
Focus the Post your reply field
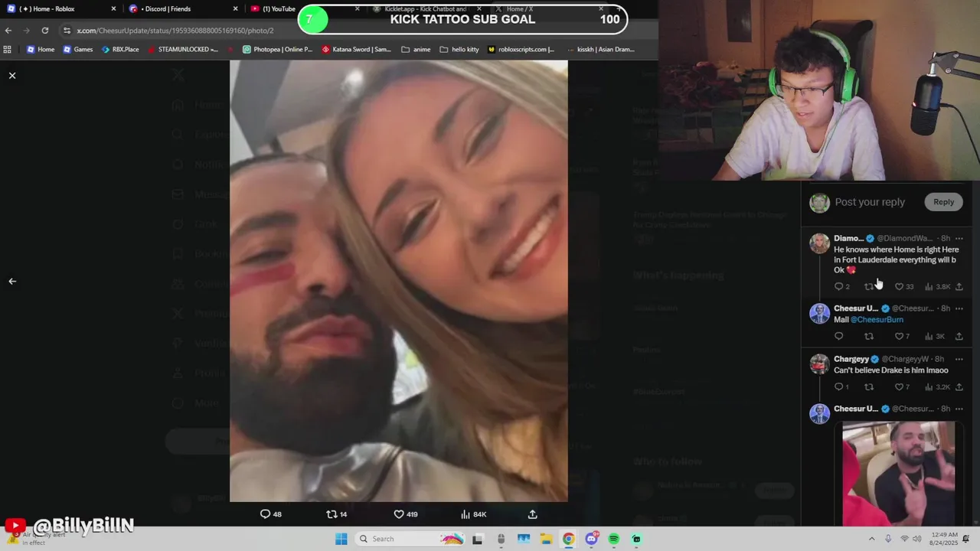point(870,202)
